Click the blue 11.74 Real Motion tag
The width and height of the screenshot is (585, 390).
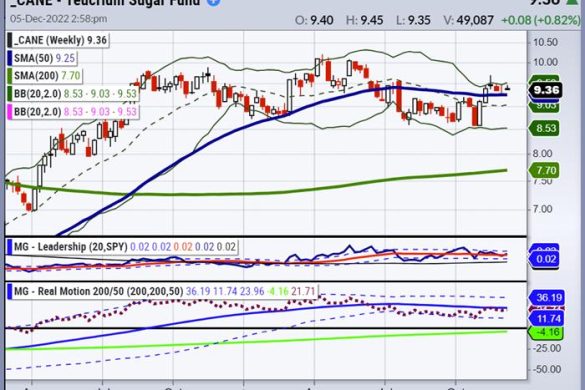coord(546,319)
